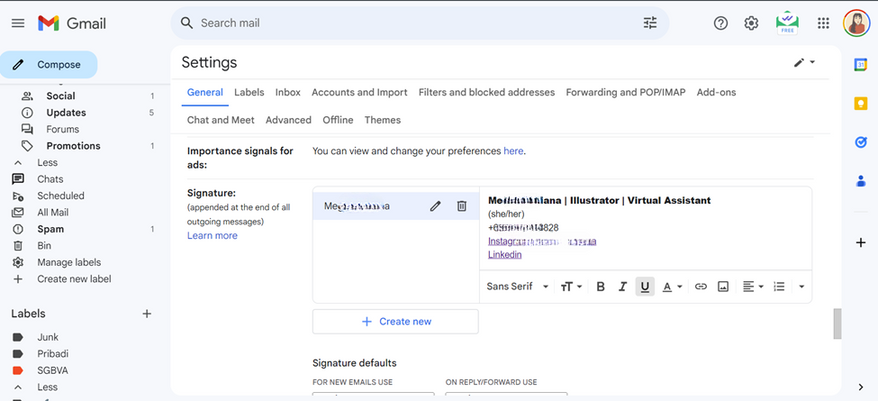This screenshot has height=401, width=878.
Task: Open the text alignment dropdown
Action: coord(753,287)
